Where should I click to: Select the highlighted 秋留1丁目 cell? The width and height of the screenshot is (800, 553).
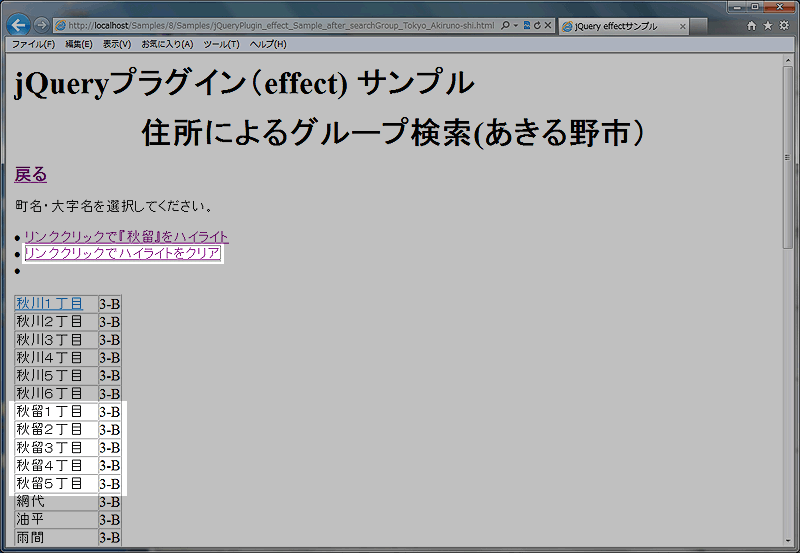coord(56,412)
